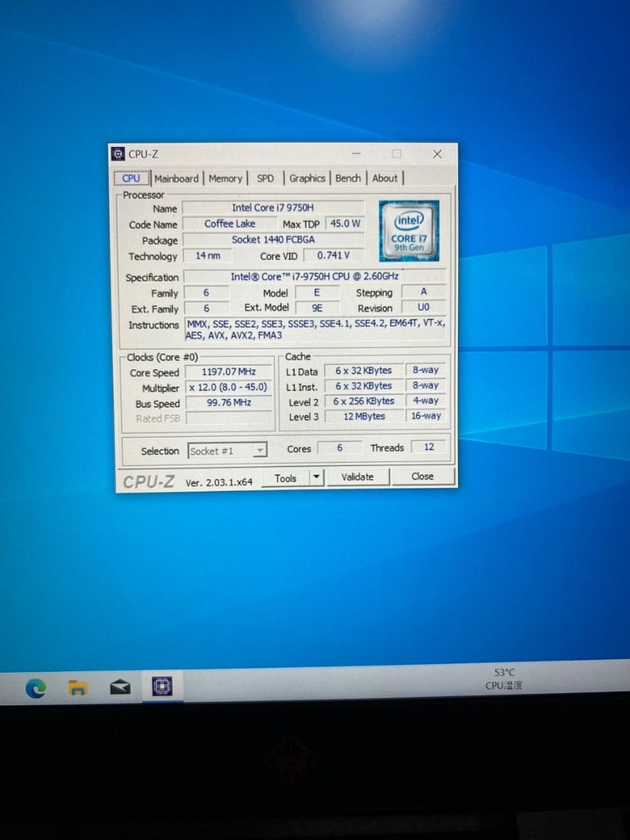This screenshot has height=840, width=630.
Task: Click the Close button
Action: (x=422, y=476)
